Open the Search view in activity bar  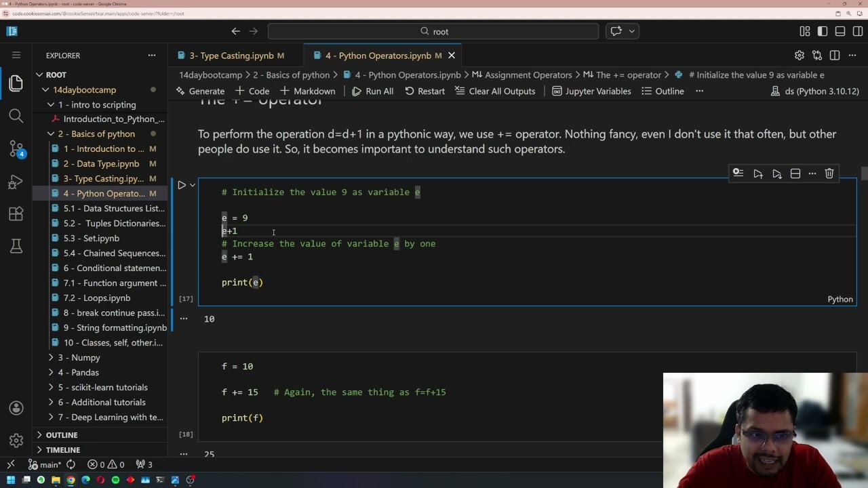[x=16, y=116]
